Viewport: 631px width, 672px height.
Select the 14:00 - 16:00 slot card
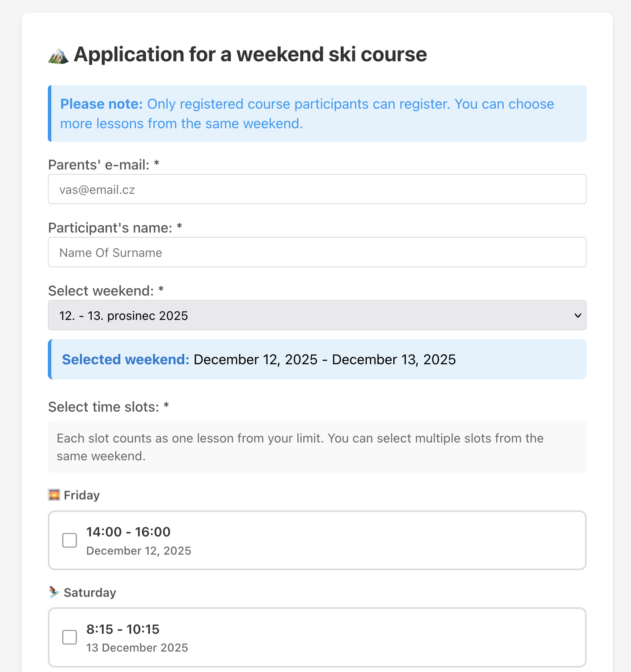click(x=317, y=540)
